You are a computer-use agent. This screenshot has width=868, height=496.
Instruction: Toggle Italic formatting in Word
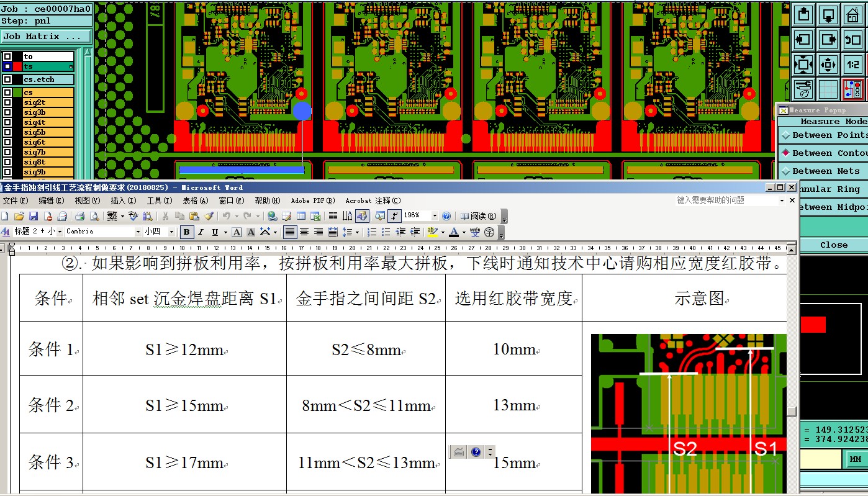pyautogui.click(x=201, y=232)
